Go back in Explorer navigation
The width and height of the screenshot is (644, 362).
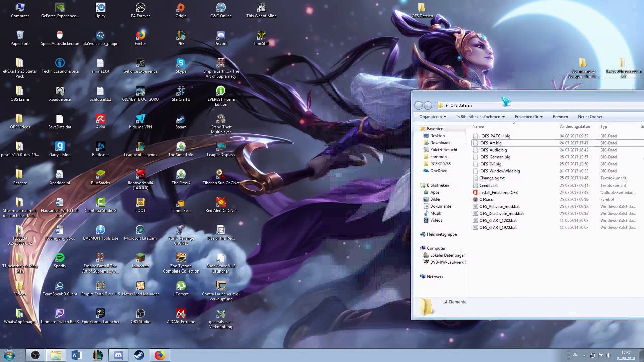click(x=419, y=105)
